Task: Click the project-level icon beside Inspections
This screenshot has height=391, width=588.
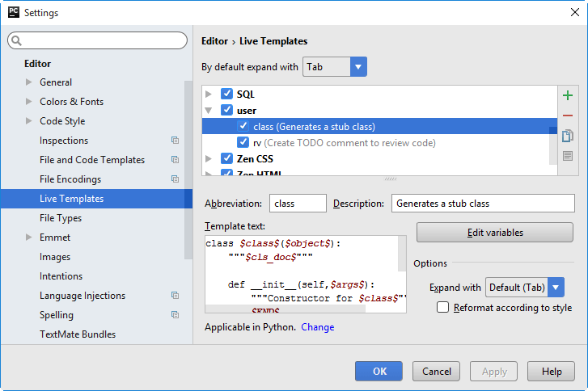Action: pyautogui.click(x=175, y=141)
